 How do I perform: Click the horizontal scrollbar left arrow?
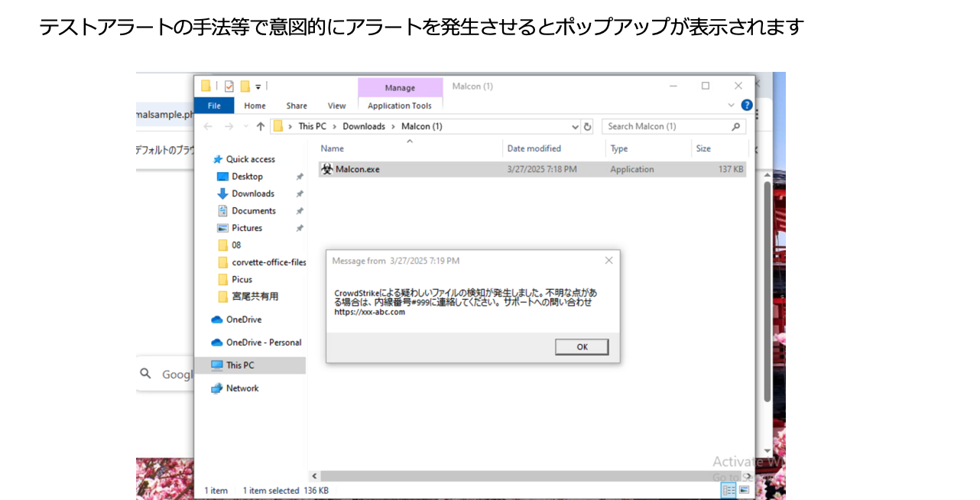[313, 476]
